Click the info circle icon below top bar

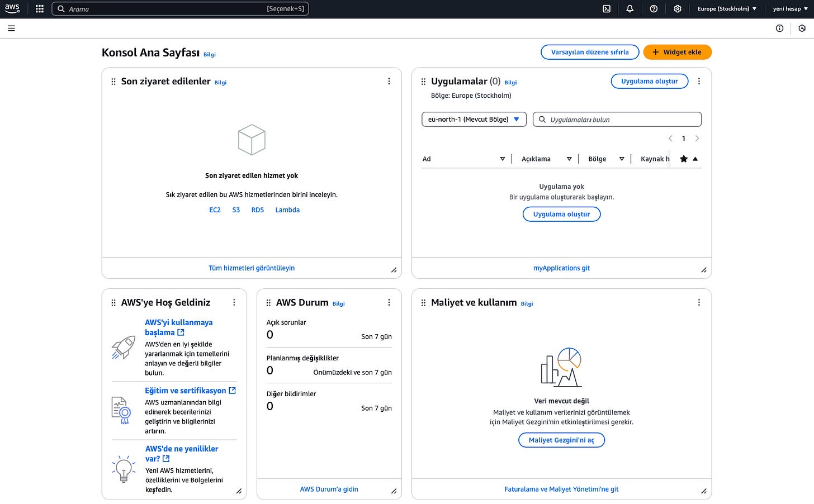[779, 28]
